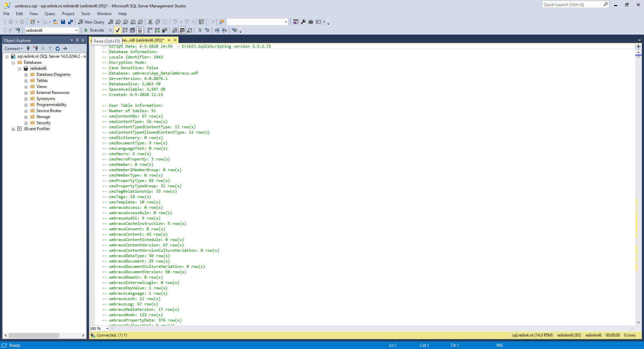The height and width of the screenshot is (349, 644).
Task: Open the File menu
Action: click(x=6, y=14)
